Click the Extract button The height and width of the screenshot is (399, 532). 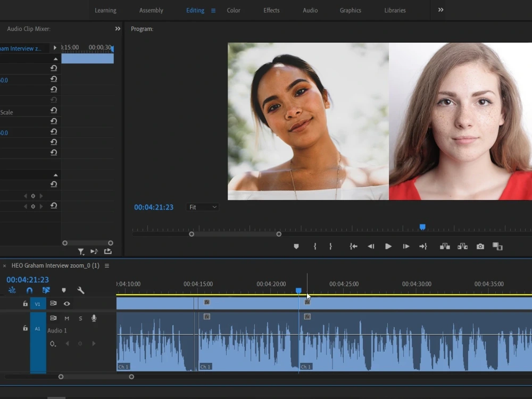[x=462, y=246]
